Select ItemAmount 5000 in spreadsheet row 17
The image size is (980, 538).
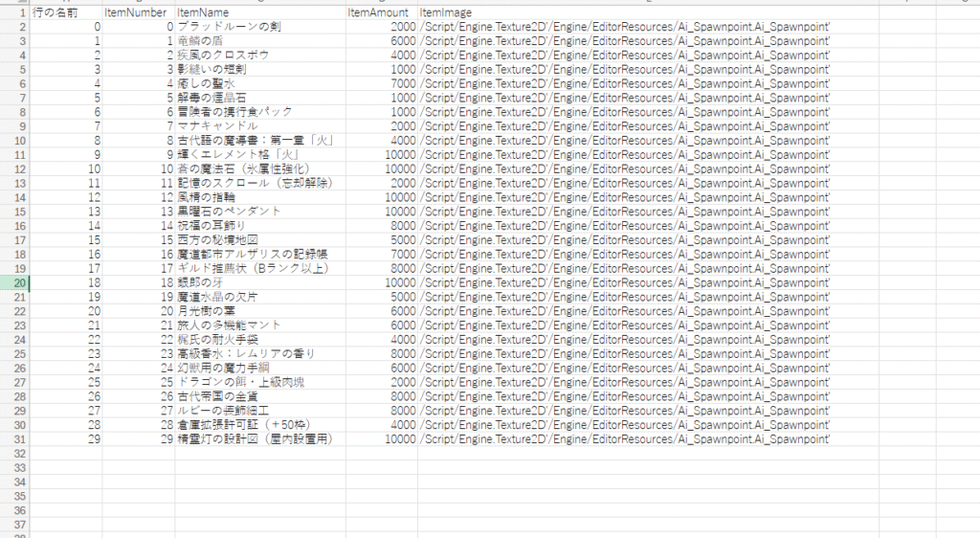click(382, 240)
